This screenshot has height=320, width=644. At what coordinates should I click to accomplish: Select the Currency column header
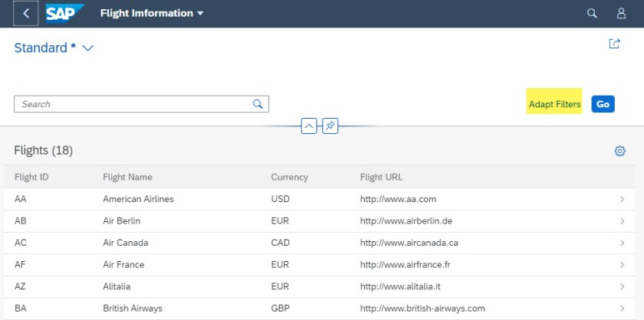(289, 177)
